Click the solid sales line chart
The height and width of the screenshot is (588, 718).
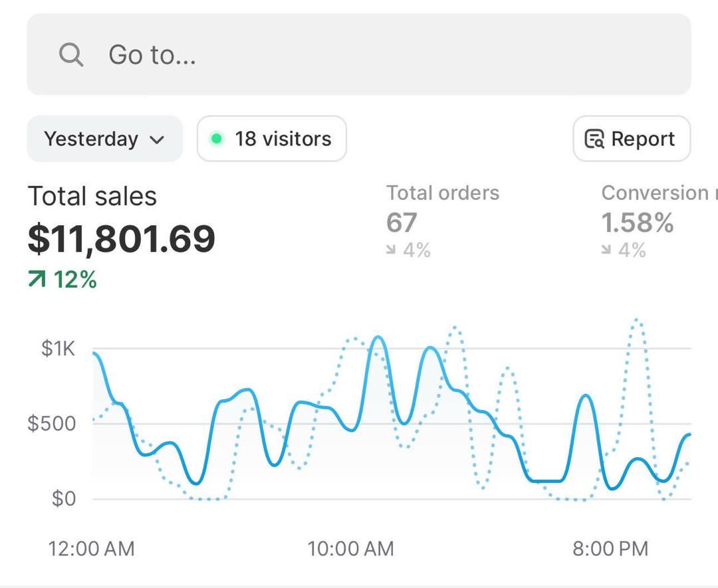click(392, 412)
